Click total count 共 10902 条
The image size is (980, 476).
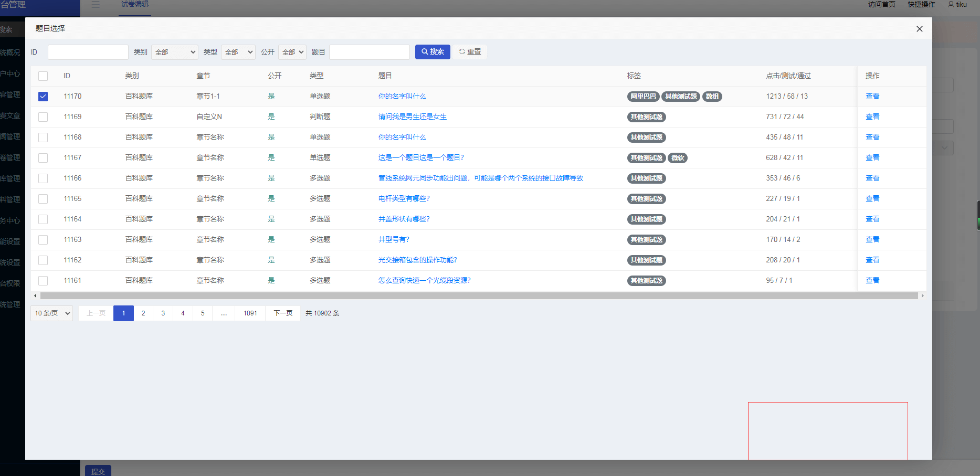pos(322,313)
